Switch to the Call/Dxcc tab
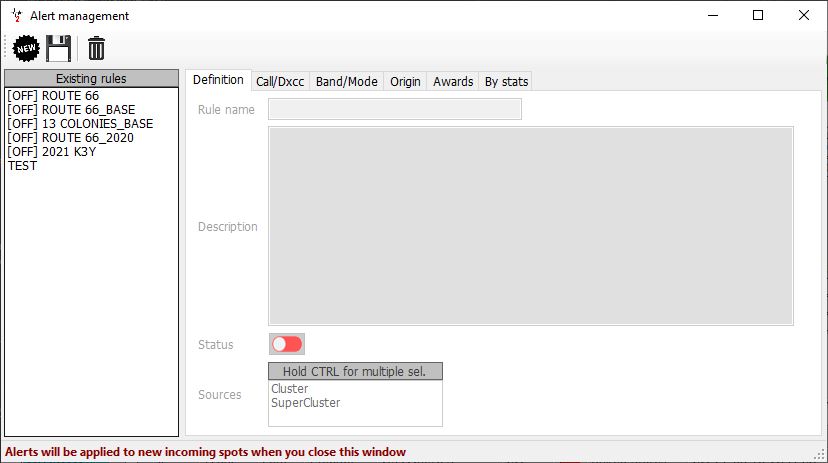Image resolution: width=828 pixels, height=463 pixels. click(x=280, y=82)
